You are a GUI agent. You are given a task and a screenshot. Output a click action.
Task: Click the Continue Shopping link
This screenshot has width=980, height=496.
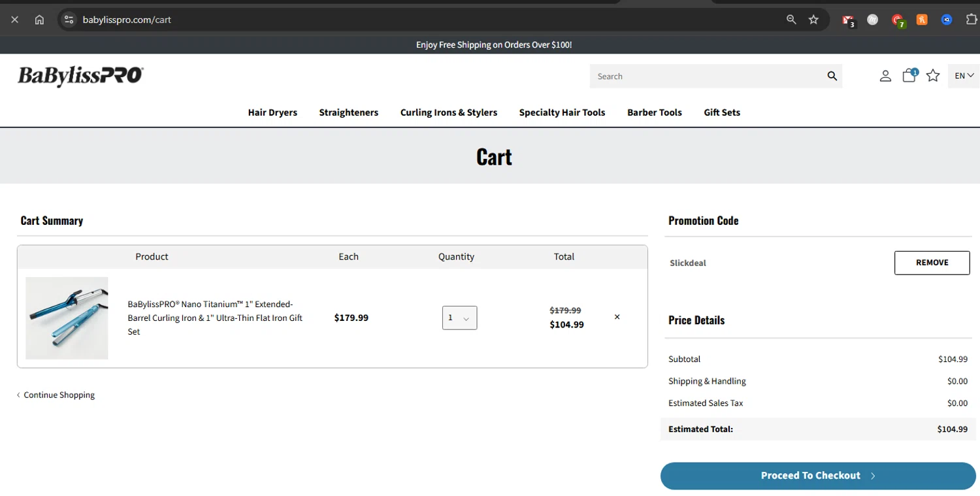(56, 395)
